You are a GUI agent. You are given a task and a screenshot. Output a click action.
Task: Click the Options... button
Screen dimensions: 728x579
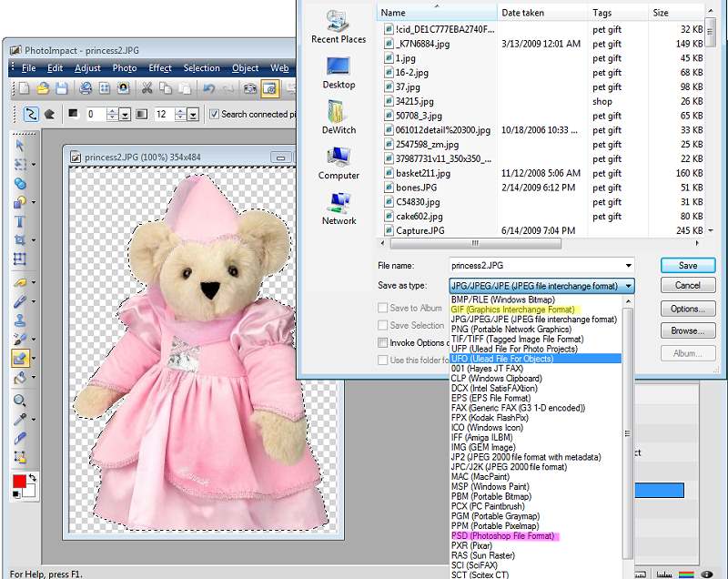[688, 309]
